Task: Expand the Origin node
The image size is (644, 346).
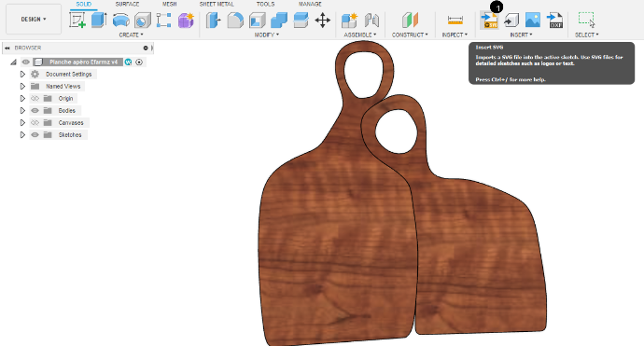Action: click(23, 99)
